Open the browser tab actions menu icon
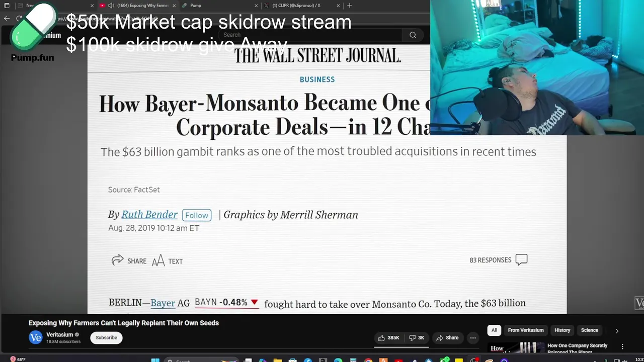The height and width of the screenshot is (362, 644). point(7,6)
